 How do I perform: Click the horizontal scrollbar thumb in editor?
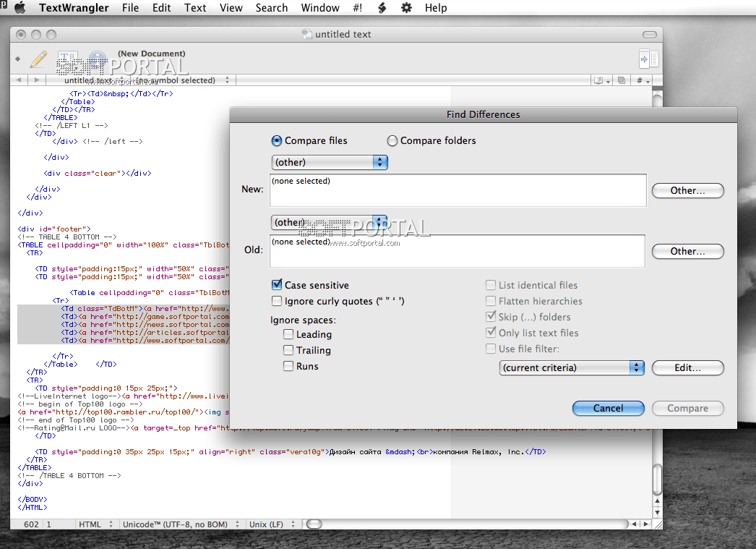pos(314,524)
